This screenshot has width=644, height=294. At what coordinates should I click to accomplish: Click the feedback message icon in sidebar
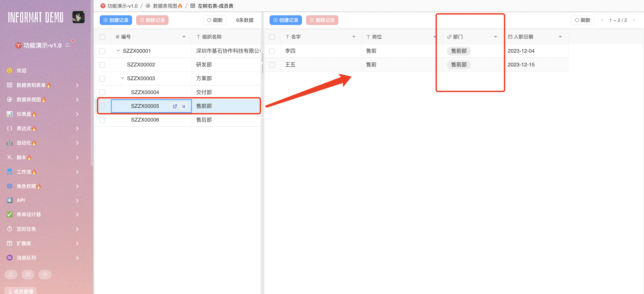[28, 274]
